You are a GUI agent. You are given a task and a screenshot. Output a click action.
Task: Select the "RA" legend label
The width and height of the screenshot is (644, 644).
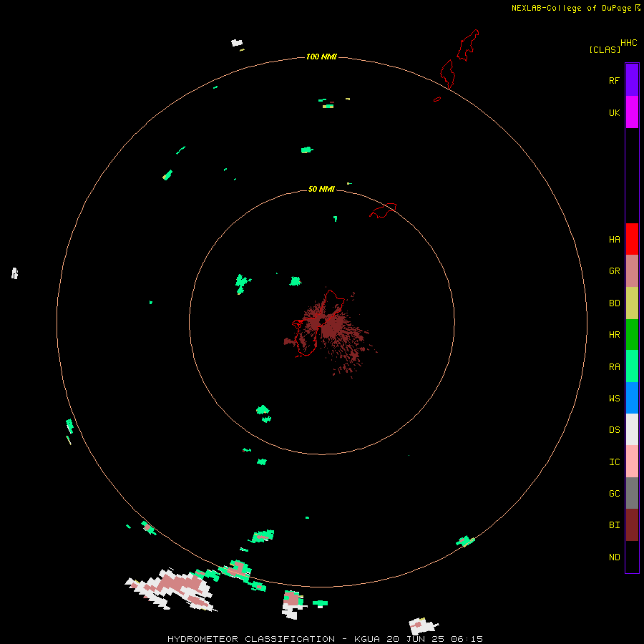click(615, 366)
